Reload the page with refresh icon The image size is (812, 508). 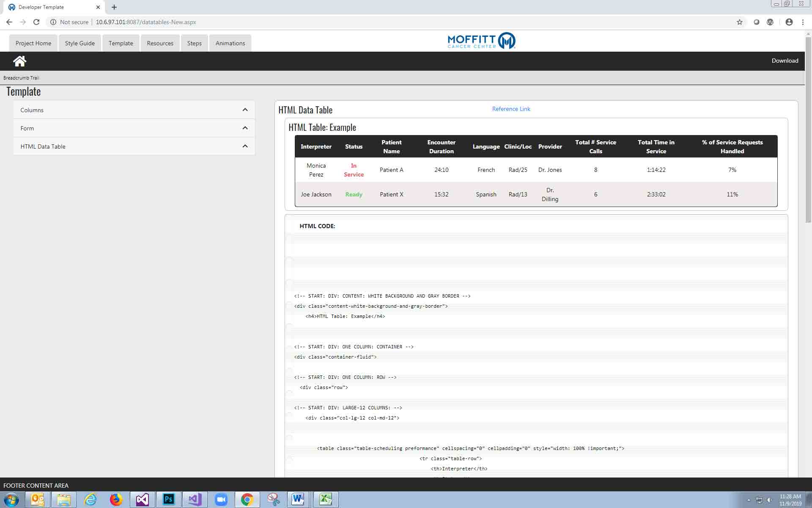36,22
